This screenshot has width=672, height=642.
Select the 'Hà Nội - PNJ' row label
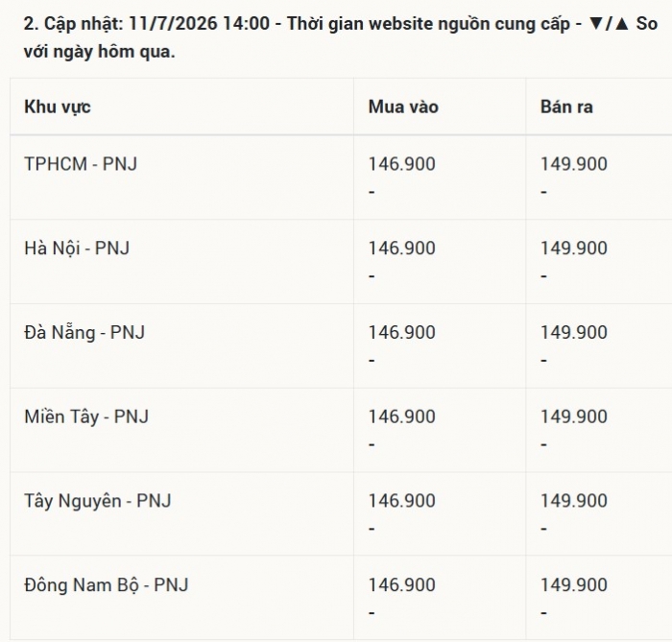(77, 249)
